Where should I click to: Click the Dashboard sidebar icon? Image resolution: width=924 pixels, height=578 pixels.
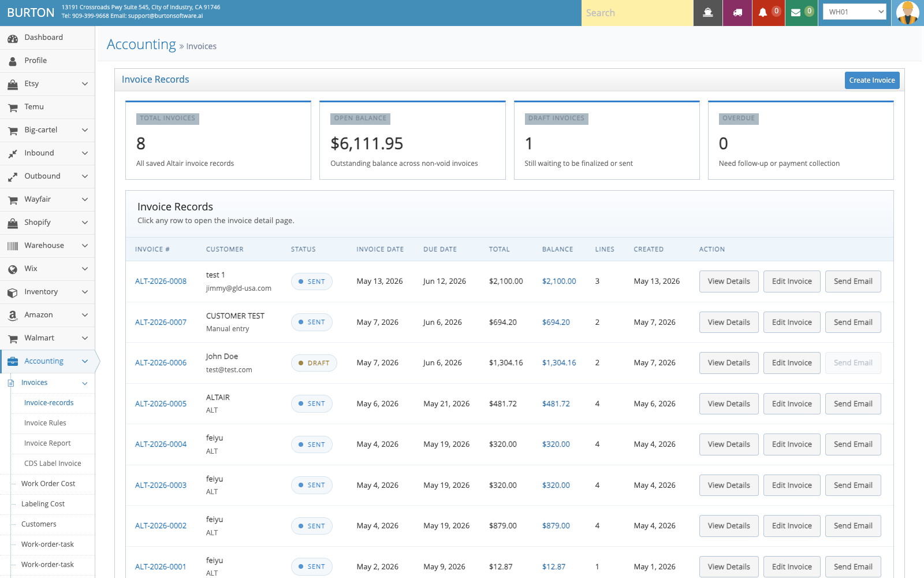(13, 38)
